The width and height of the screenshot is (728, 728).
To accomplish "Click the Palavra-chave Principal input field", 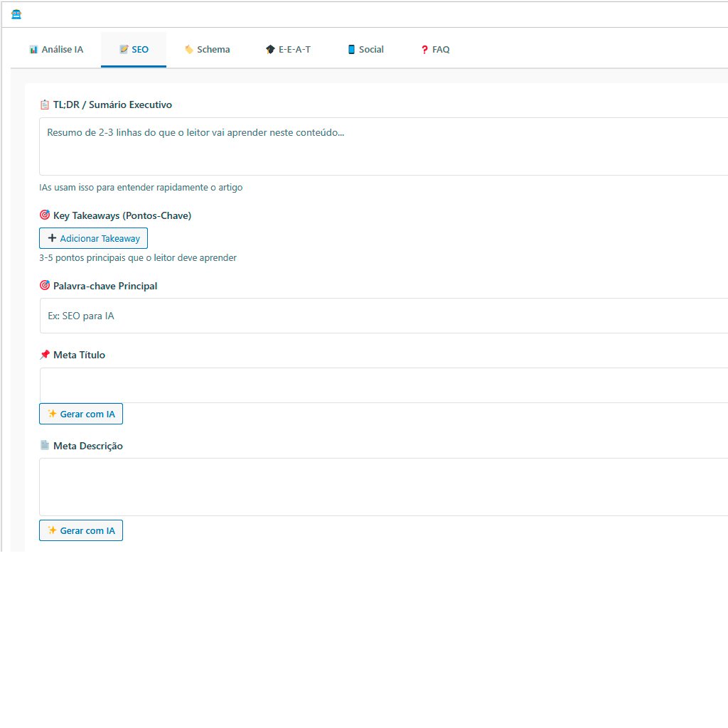I will click(384, 316).
